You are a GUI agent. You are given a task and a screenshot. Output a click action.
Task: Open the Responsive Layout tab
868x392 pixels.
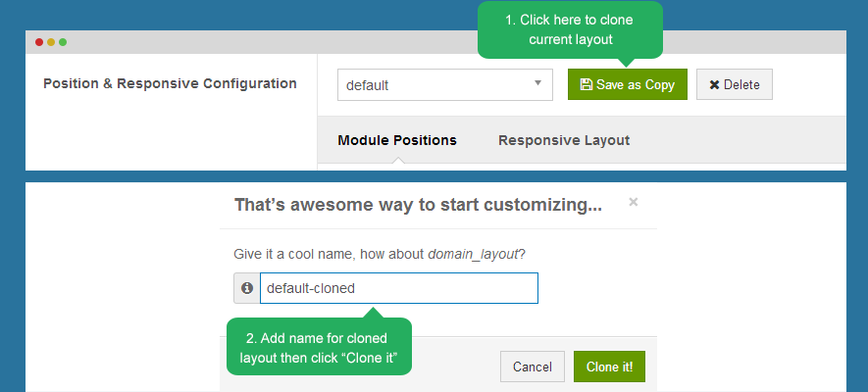click(564, 140)
